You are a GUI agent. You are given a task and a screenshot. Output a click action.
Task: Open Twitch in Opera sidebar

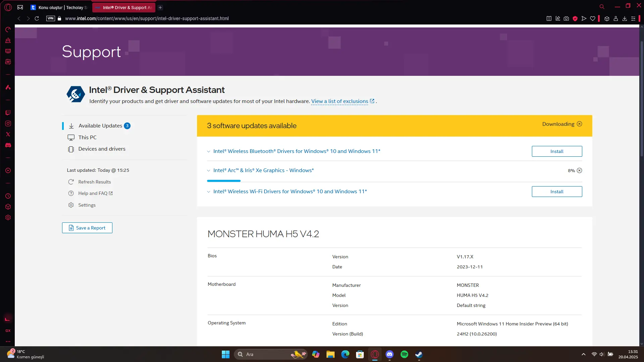pyautogui.click(x=8, y=113)
